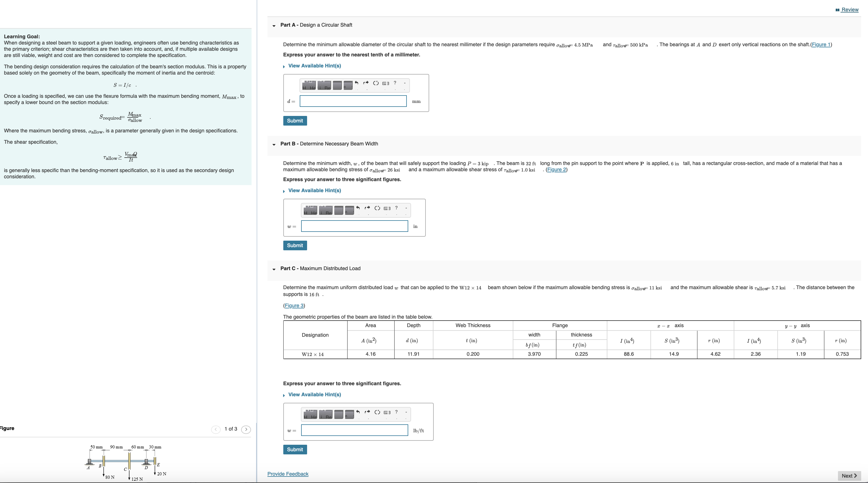Expand View Available Hint(s) in Part C

314,394
